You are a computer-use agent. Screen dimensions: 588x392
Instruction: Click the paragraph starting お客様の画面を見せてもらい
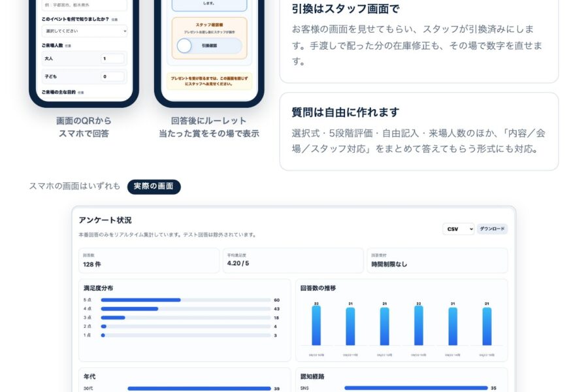tap(417, 45)
